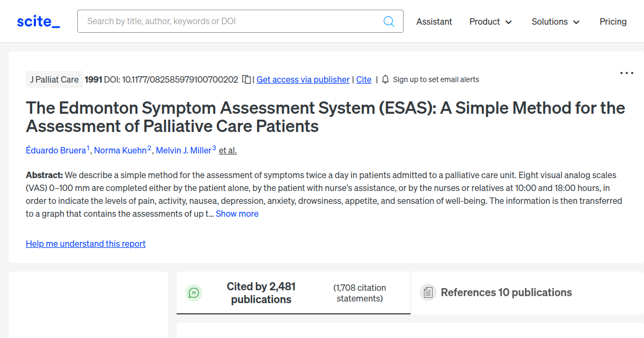Click the search magnifying glass icon

(389, 21)
